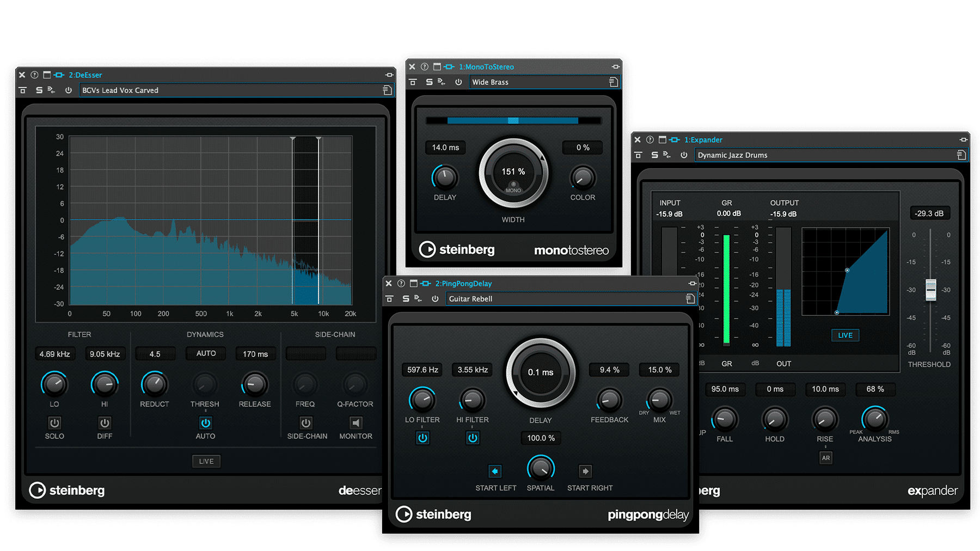This screenshot has width=980, height=551.
Task: Click the Start Left arrow icon in PingPongDelay
Action: (x=494, y=470)
